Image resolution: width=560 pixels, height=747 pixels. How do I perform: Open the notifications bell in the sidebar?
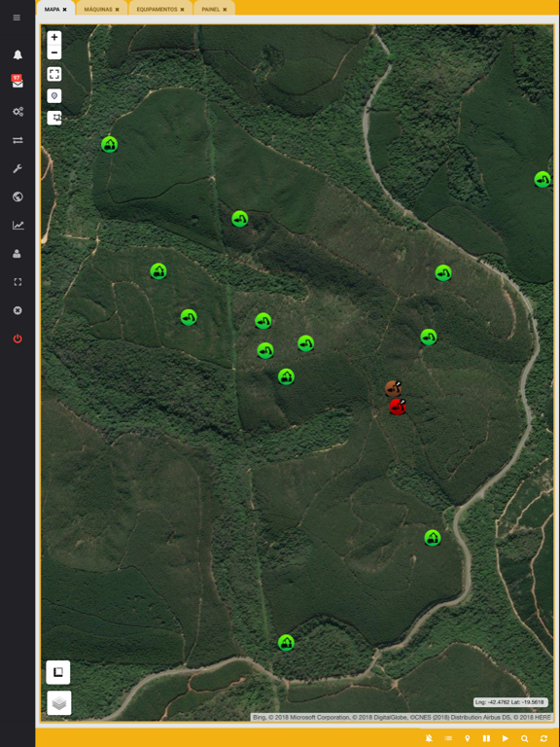coord(17,54)
